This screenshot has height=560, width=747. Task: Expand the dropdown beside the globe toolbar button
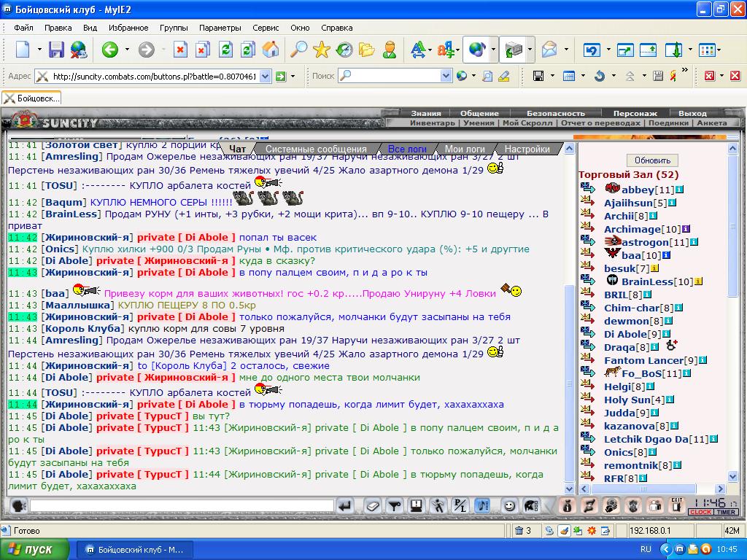[x=493, y=49]
